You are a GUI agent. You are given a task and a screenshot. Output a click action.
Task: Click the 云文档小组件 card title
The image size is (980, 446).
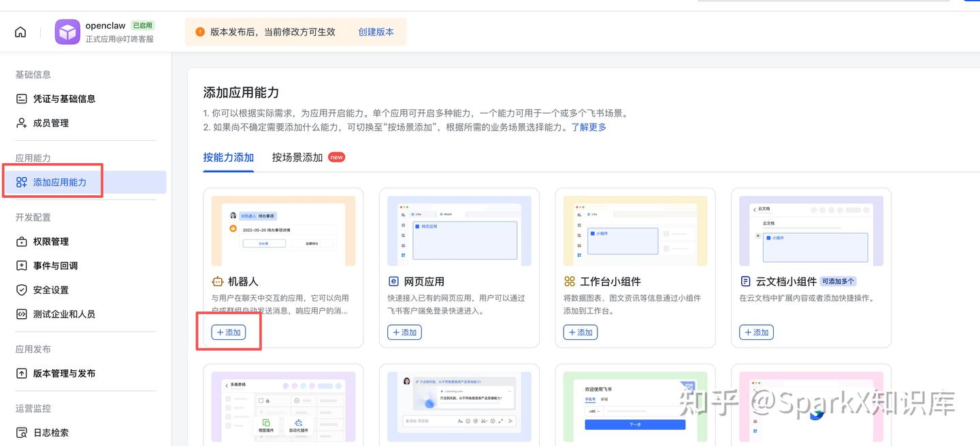[786, 281]
